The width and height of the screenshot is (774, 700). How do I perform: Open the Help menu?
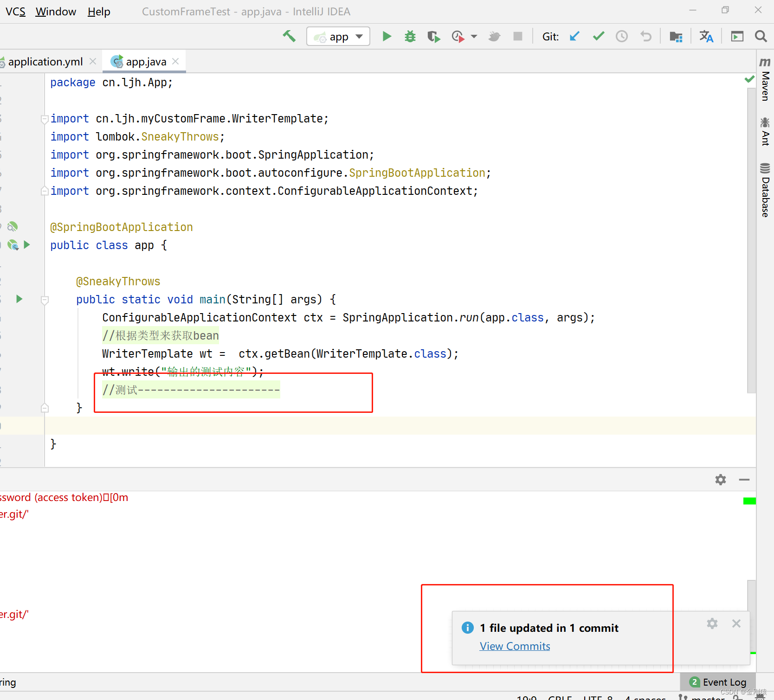(x=99, y=12)
